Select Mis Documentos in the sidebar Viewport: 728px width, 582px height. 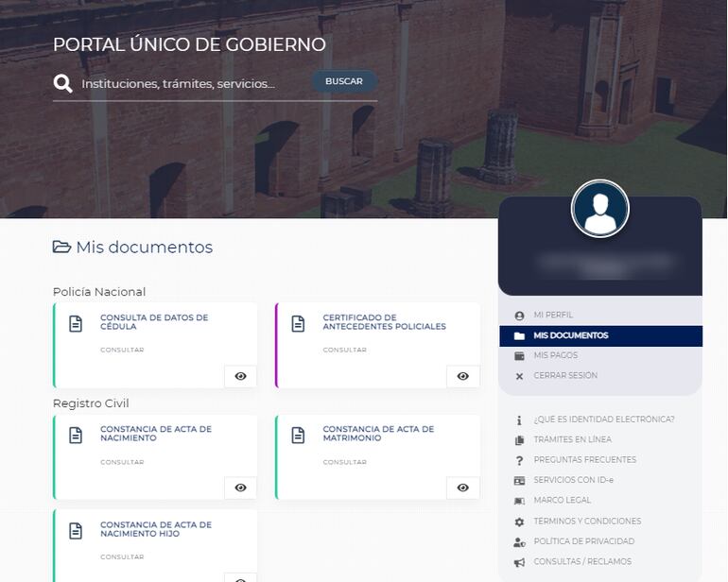[x=570, y=335]
